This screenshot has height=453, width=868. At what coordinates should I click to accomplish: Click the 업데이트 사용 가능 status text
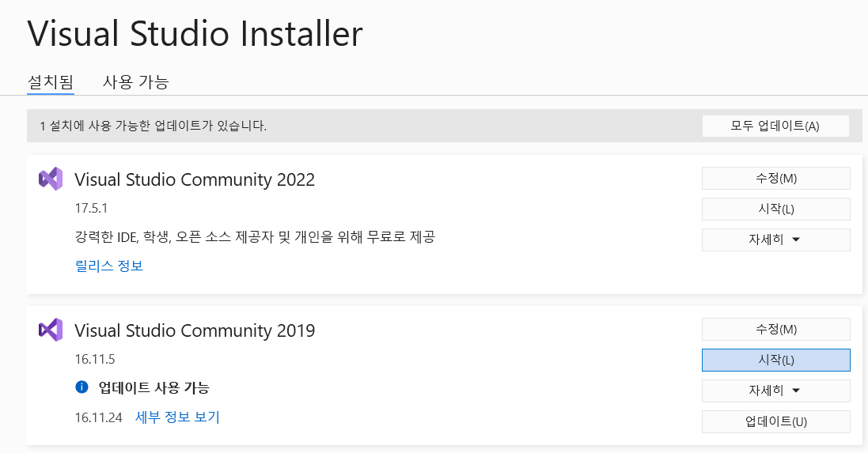pos(154,387)
